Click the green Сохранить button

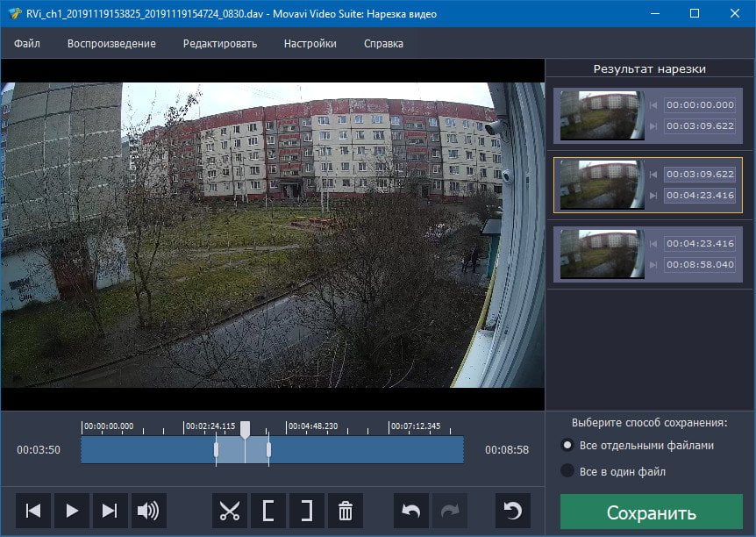pyautogui.click(x=651, y=512)
